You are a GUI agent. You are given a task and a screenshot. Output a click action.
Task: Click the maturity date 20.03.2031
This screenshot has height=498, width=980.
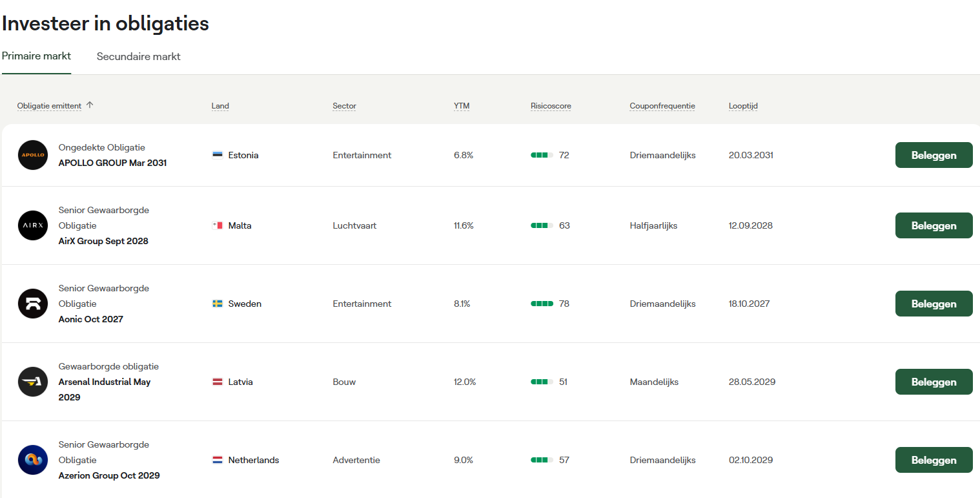click(x=751, y=155)
